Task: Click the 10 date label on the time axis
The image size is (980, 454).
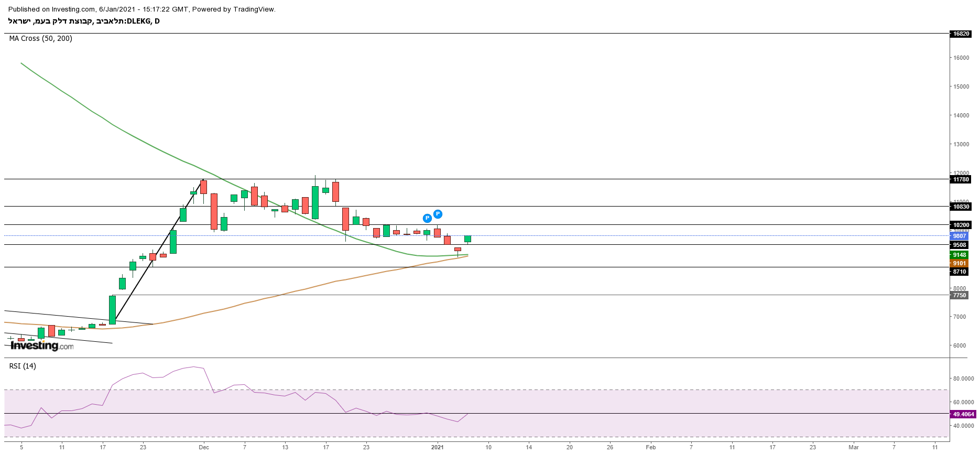Action: [488, 447]
